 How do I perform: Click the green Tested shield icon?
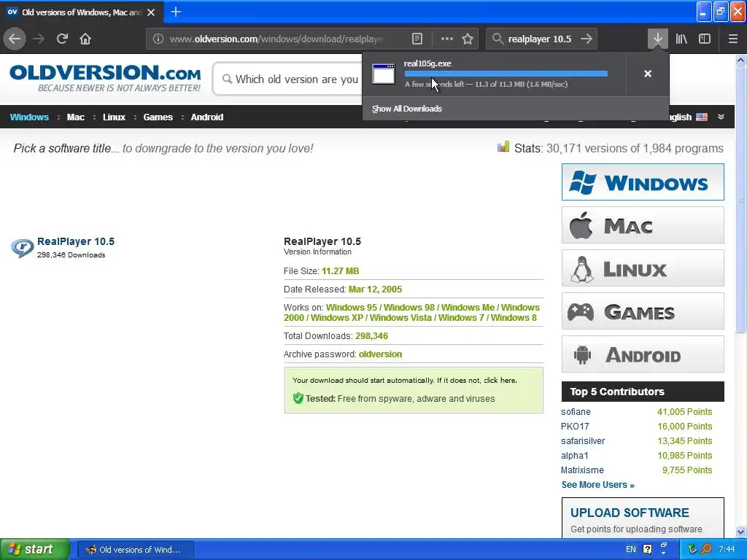[x=298, y=398]
